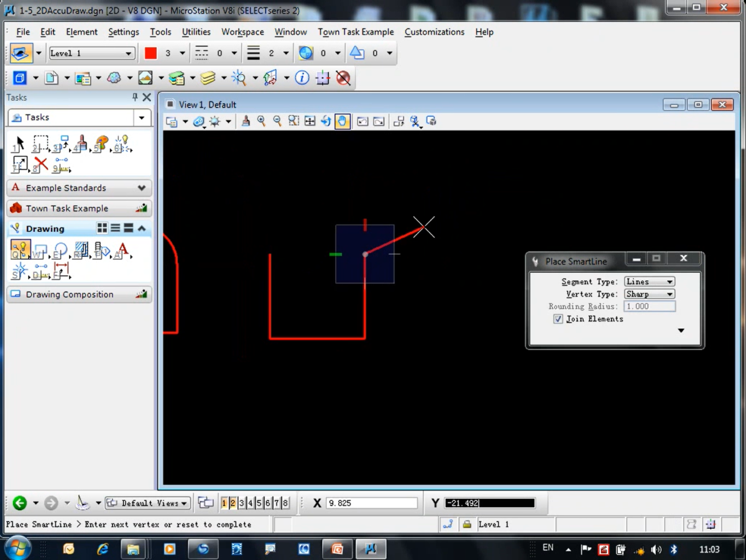Image resolution: width=746 pixels, height=560 pixels.
Task: Toggle view 6 button in view toggles
Action: pos(268,503)
